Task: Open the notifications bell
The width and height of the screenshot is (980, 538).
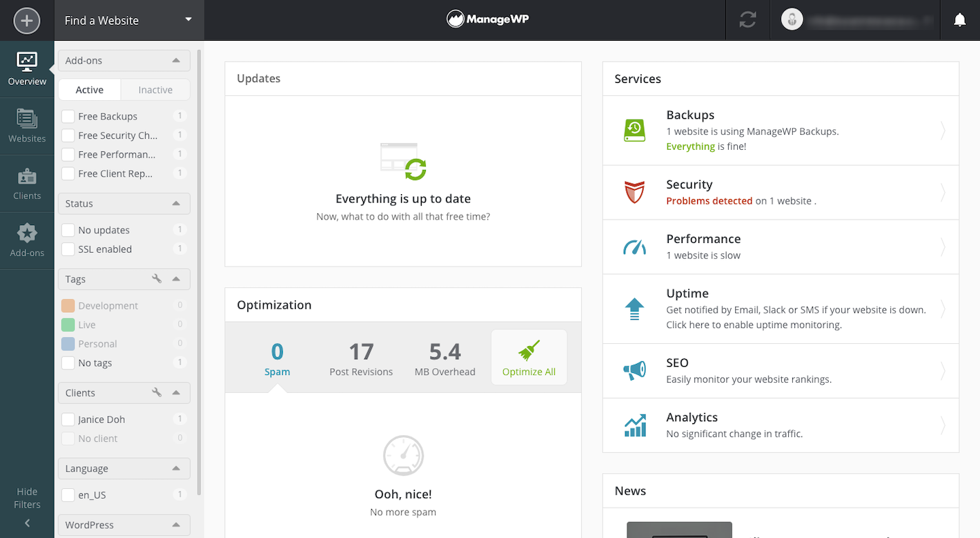Action: click(959, 21)
